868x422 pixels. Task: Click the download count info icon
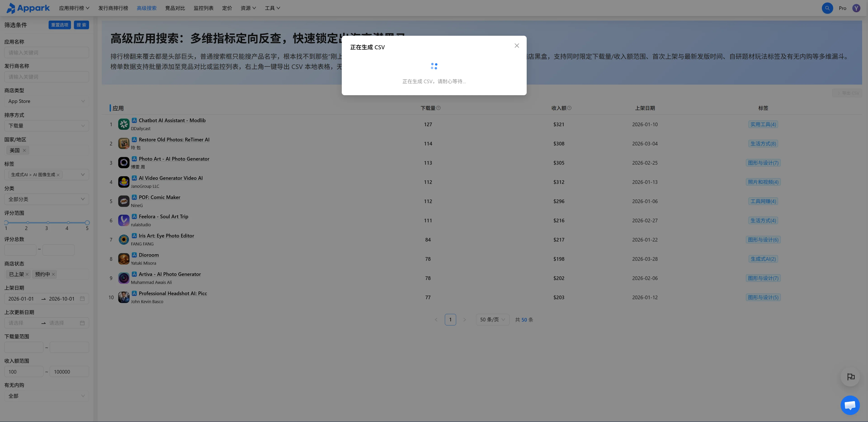coord(438,108)
